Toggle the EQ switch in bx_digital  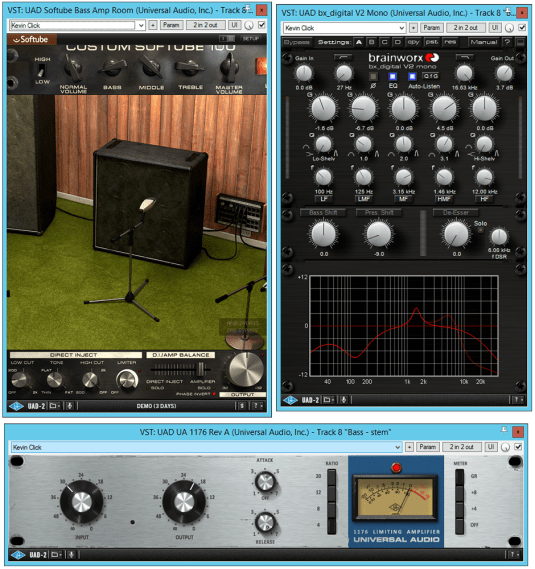[393, 77]
